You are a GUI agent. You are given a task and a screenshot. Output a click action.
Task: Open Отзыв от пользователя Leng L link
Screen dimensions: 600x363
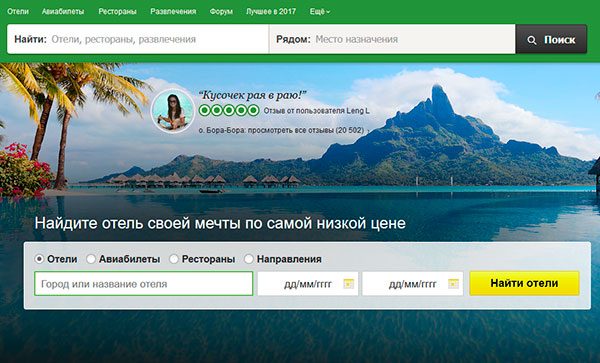pos(316,111)
